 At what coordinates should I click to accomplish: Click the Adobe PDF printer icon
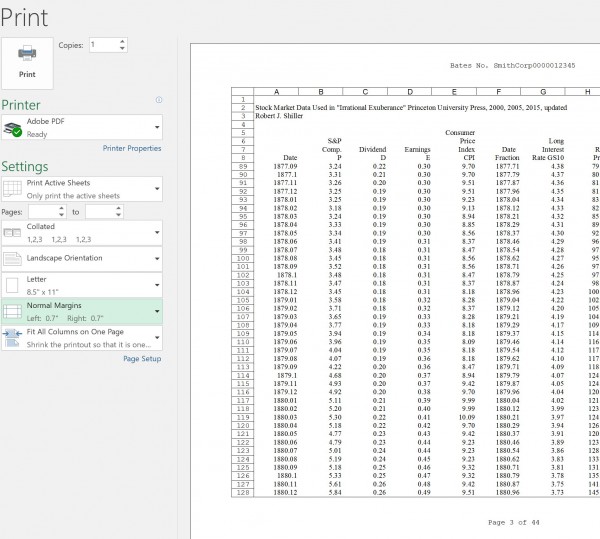[14, 127]
